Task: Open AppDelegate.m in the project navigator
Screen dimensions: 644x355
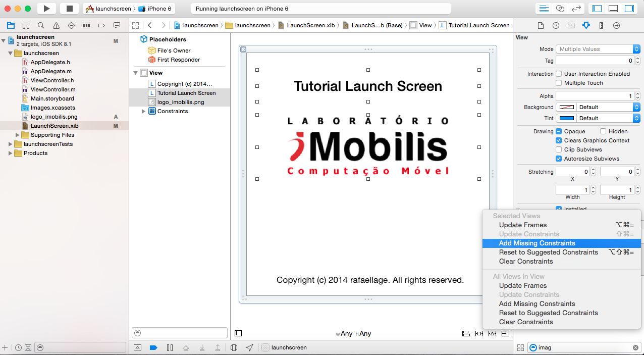Action: coord(51,71)
